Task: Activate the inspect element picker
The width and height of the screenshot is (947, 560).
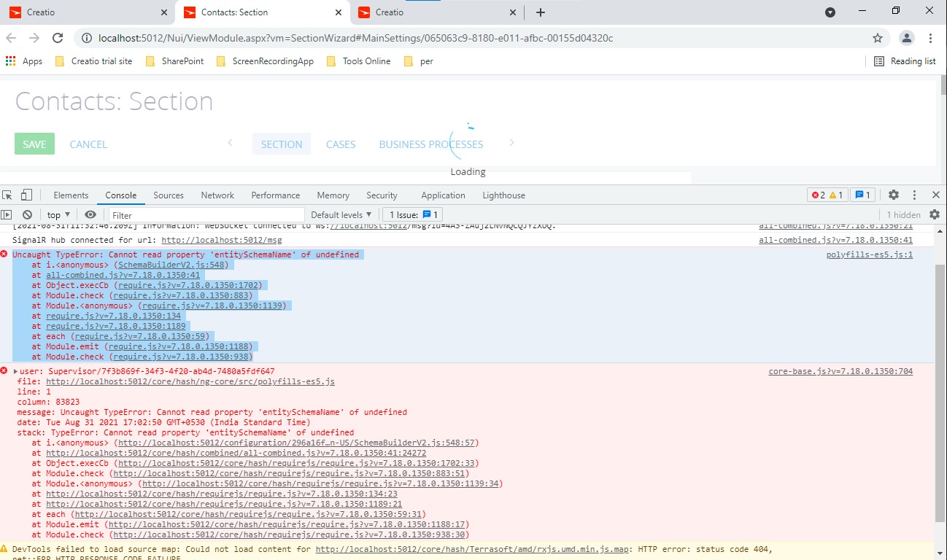Action: click(7, 195)
